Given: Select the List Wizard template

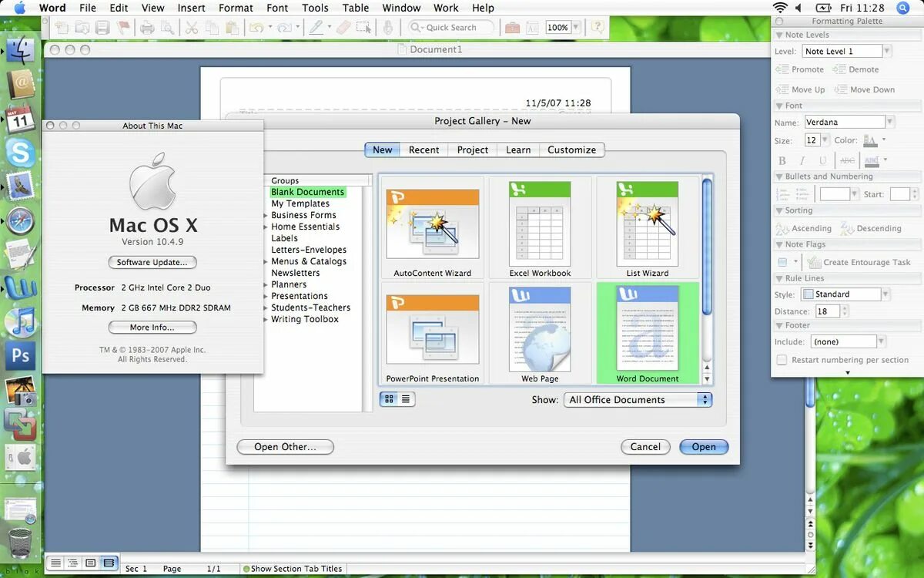Looking at the screenshot, I should (x=648, y=229).
